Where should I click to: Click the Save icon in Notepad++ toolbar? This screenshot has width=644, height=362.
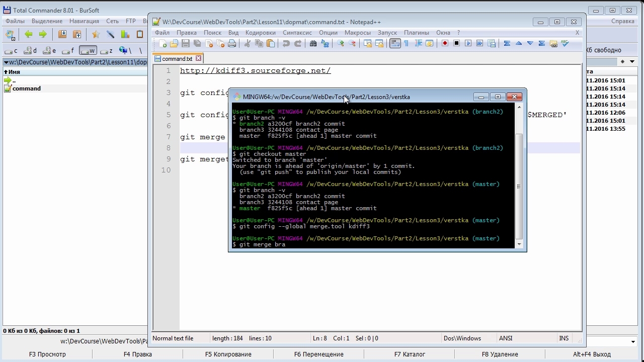186,44
